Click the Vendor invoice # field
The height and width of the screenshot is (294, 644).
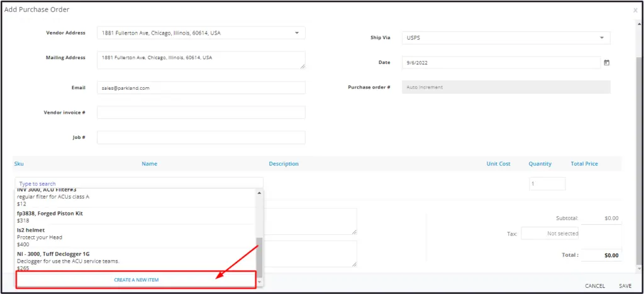tap(201, 112)
